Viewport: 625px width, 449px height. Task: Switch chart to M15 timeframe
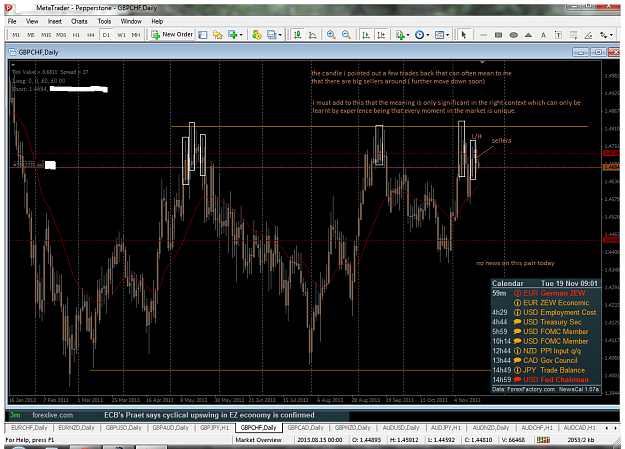point(46,35)
